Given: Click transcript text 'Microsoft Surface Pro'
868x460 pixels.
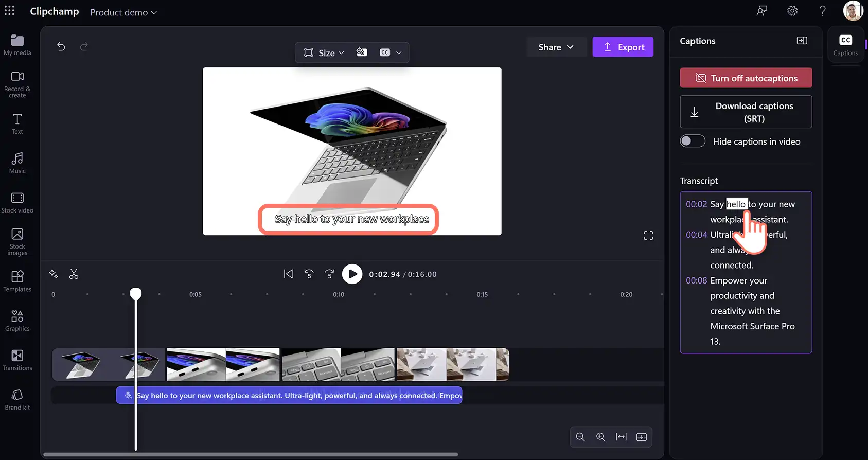Looking at the screenshot, I should point(752,326).
